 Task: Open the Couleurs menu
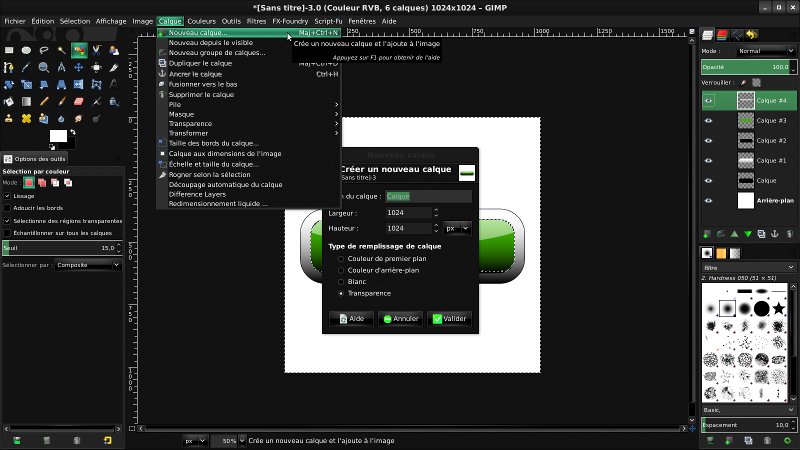click(202, 21)
